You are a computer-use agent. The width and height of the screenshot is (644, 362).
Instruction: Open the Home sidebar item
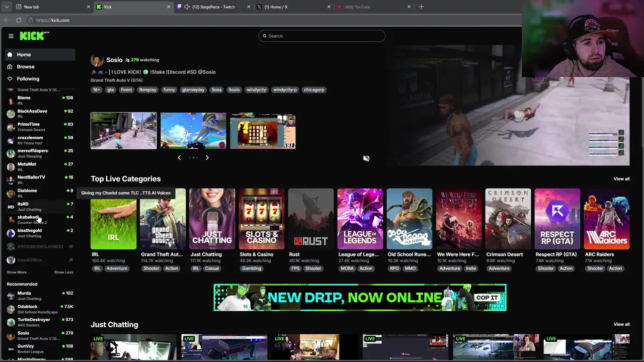pos(40,54)
